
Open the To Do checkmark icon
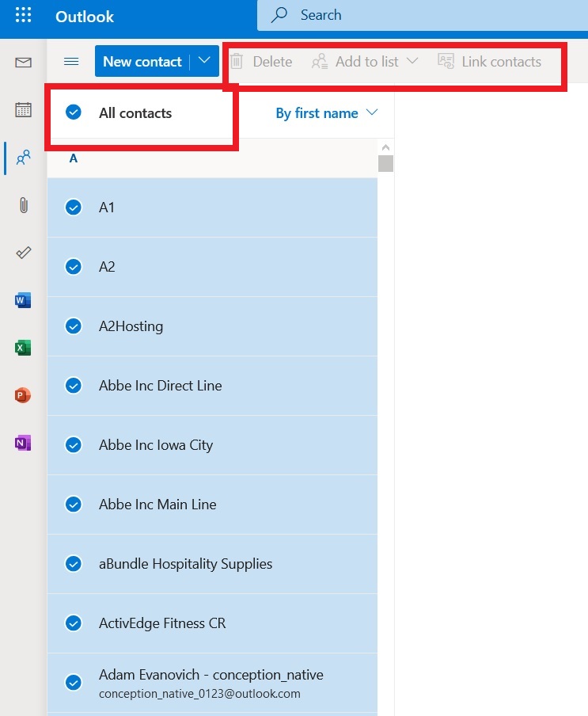tap(23, 253)
